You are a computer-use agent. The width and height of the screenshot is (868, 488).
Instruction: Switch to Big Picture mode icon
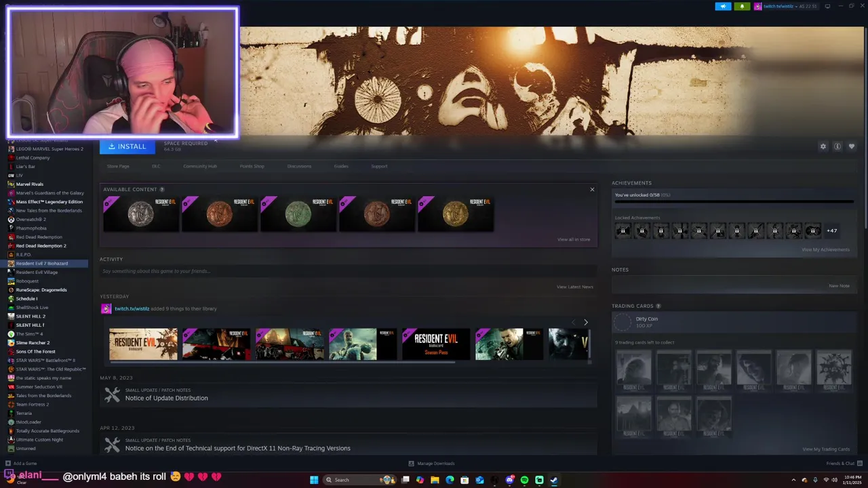827,6
